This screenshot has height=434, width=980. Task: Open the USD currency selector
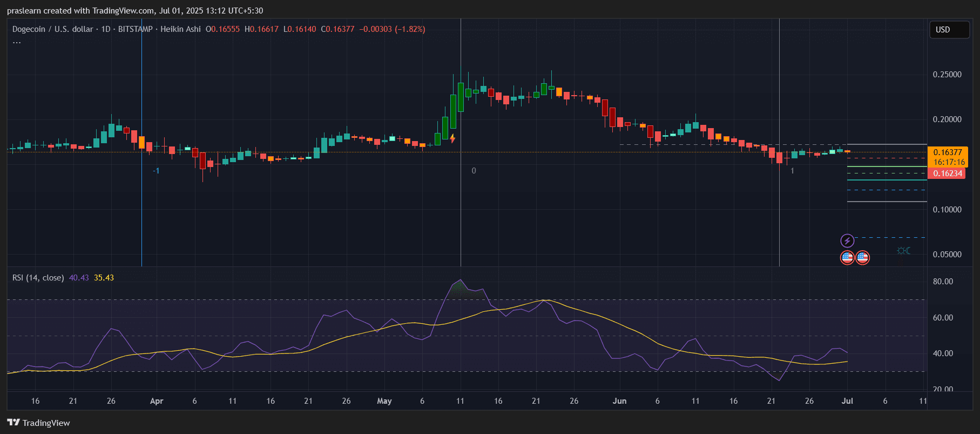(x=949, y=30)
